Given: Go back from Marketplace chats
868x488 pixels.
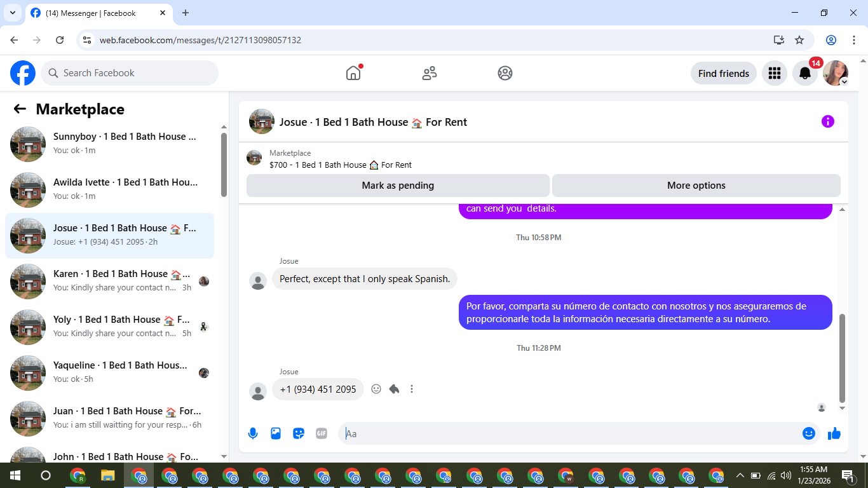Looking at the screenshot, I should (x=20, y=109).
